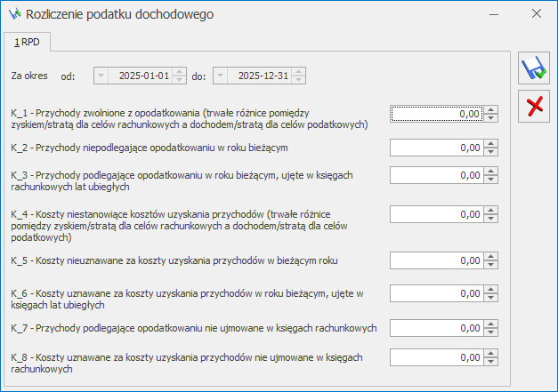
Task: Increase the K_5 value with up arrow
Action: pos(490,257)
